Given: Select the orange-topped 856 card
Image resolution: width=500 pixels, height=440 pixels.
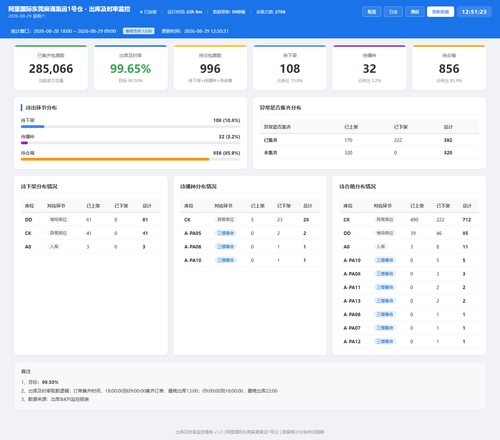Looking at the screenshot, I should coord(449,68).
